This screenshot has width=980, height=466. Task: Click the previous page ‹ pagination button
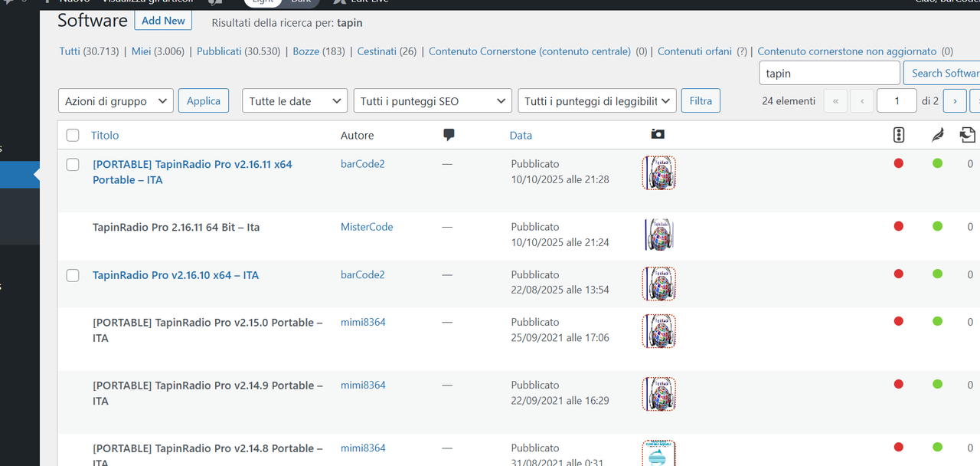[x=862, y=100]
